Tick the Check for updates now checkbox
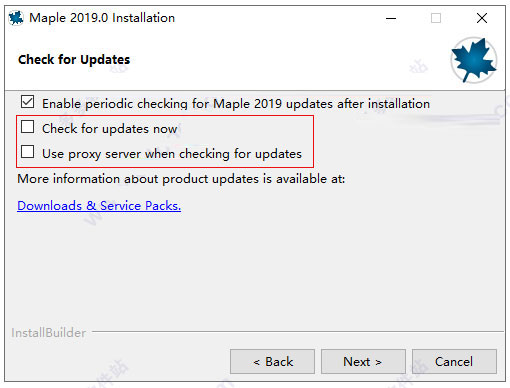Image resolution: width=510 pixels, height=388 pixels. pyautogui.click(x=27, y=127)
